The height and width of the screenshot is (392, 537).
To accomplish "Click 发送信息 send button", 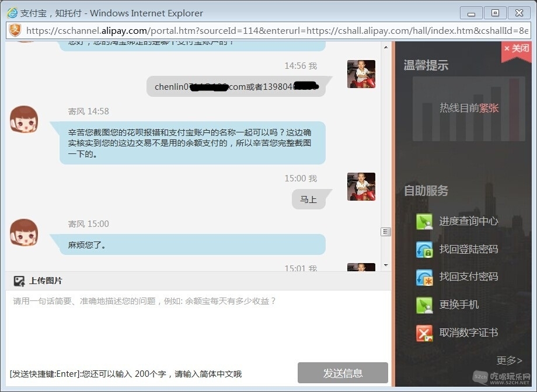I will point(343,373).
